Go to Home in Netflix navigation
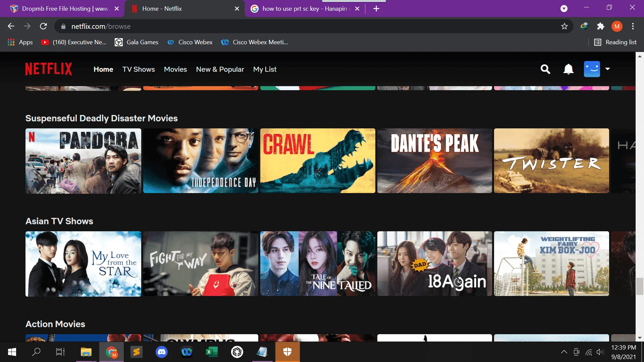Viewport: 644px width, 362px height. (103, 69)
